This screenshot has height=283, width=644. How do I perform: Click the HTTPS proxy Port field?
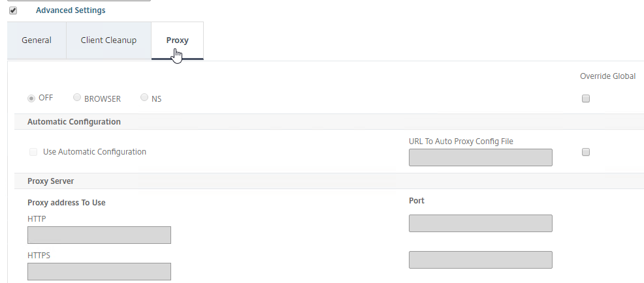pos(481,260)
